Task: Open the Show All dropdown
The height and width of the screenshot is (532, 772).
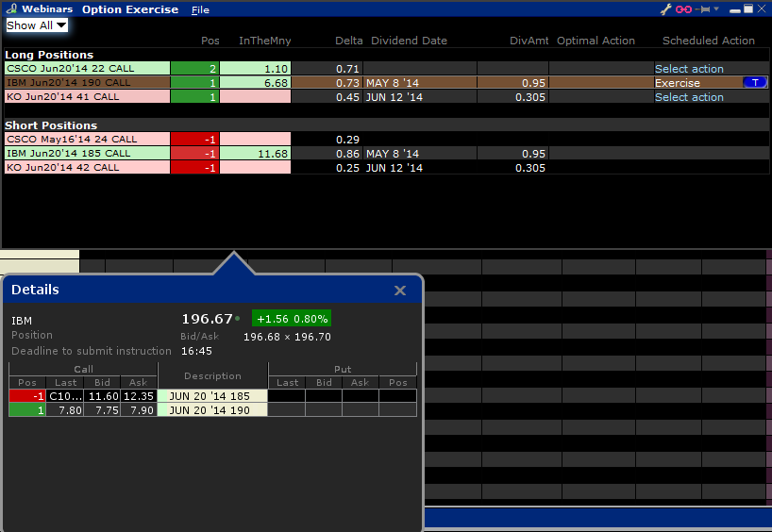Action: point(37,25)
